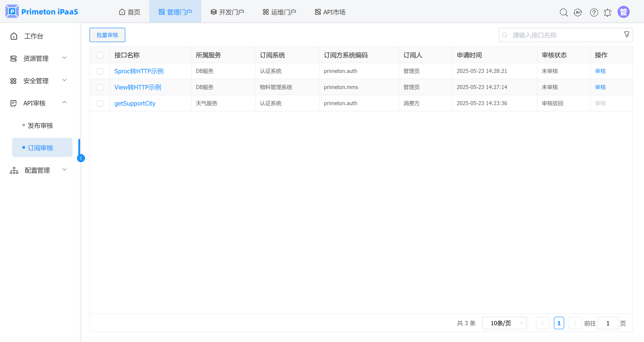Click the user avatar icon
Image resolution: width=644 pixels, height=342 pixels.
(623, 12)
